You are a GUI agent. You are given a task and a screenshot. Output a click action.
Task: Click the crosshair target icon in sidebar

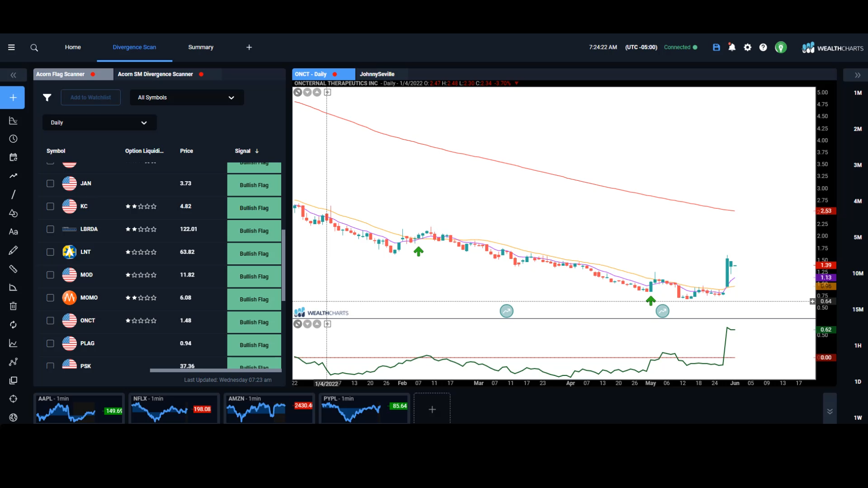click(x=13, y=399)
